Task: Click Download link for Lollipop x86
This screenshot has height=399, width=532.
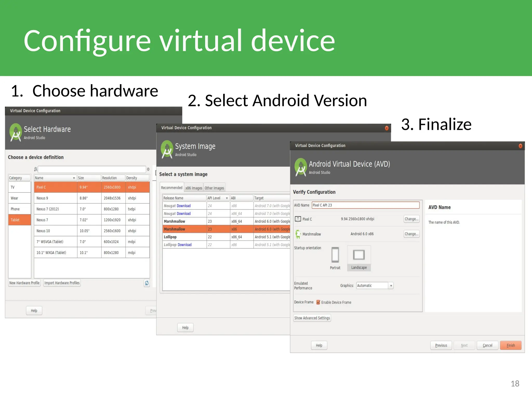Action: click(x=185, y=245)
